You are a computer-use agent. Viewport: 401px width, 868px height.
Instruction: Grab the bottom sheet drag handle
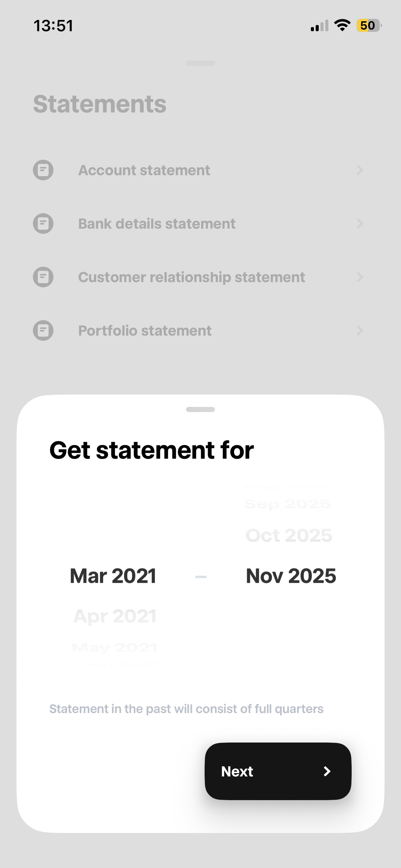pyautogui.click(x=200, y=409)
